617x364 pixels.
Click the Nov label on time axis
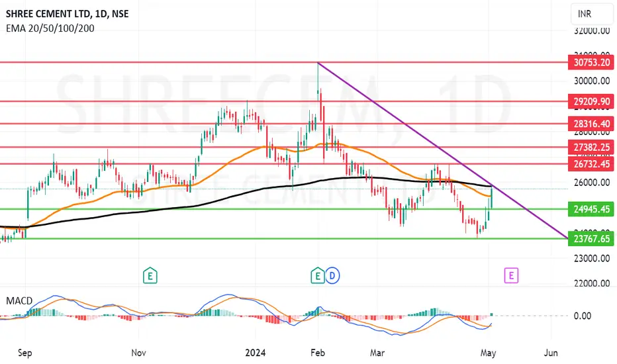(x=138, y=353)
